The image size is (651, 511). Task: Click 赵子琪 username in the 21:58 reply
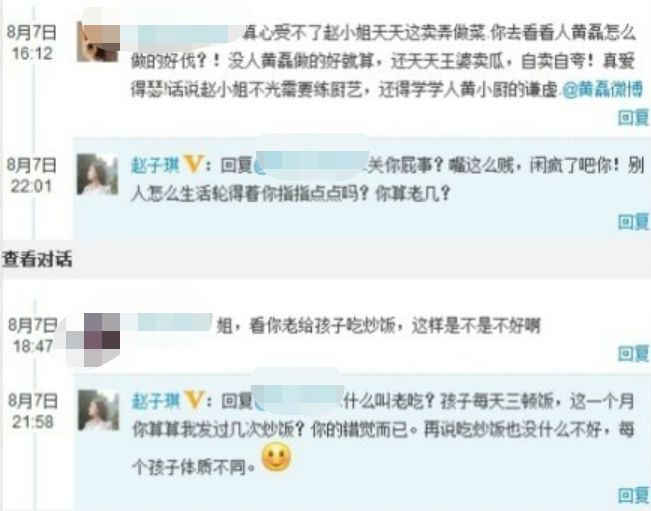[156, 401]
